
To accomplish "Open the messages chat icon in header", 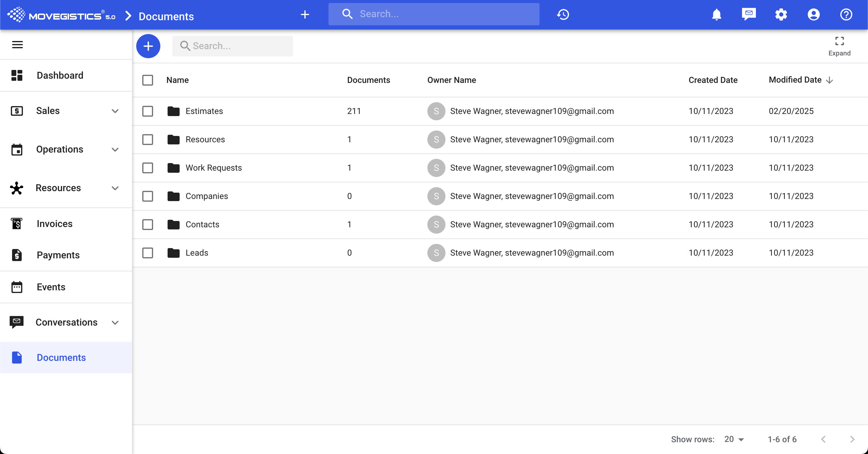I will tap(749, 14).
